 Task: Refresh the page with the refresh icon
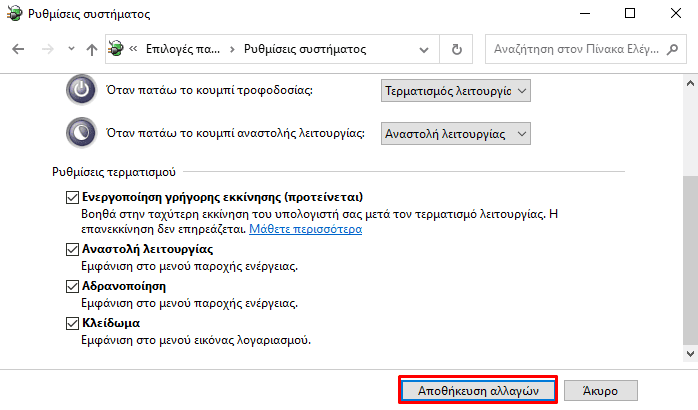tap(456, 49)
